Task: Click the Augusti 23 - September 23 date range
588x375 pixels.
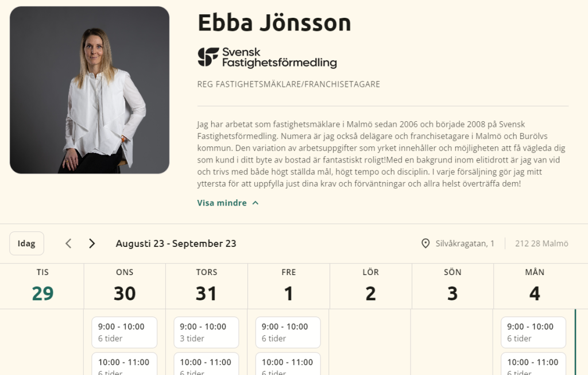Action: 176,243
